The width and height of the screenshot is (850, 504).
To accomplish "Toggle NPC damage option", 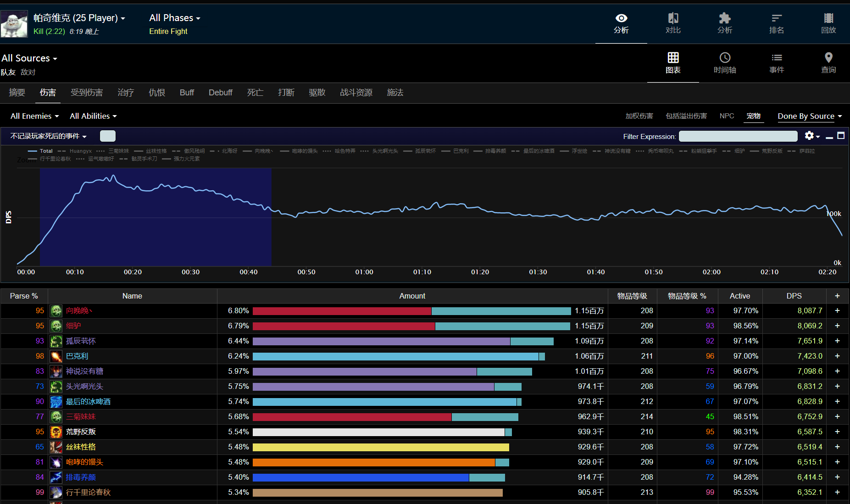I will point(727,116).
